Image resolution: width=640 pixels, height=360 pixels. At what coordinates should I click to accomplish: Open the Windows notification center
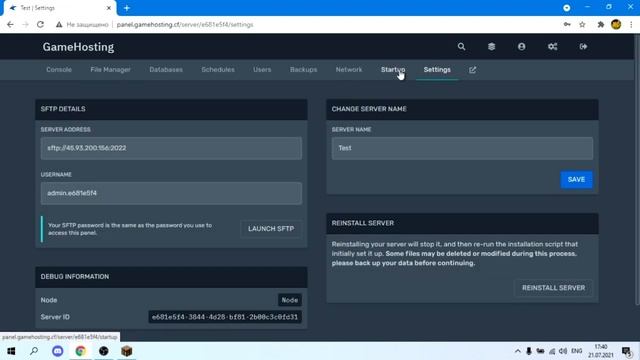click(x=627, y=351)
